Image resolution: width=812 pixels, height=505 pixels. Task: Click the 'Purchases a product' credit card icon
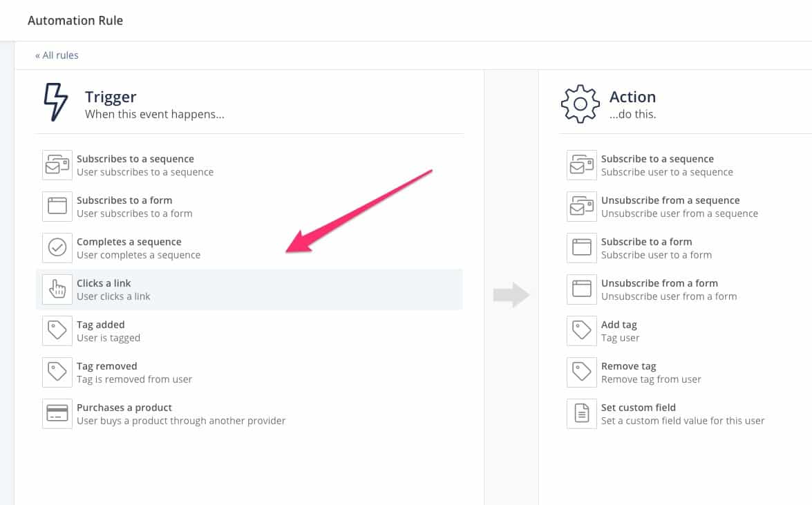[x=57, y=414]
